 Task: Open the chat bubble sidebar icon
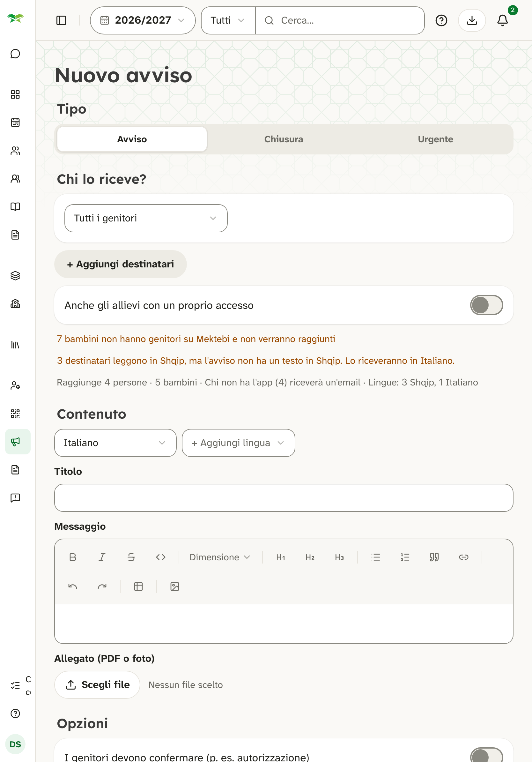point(15,54)
